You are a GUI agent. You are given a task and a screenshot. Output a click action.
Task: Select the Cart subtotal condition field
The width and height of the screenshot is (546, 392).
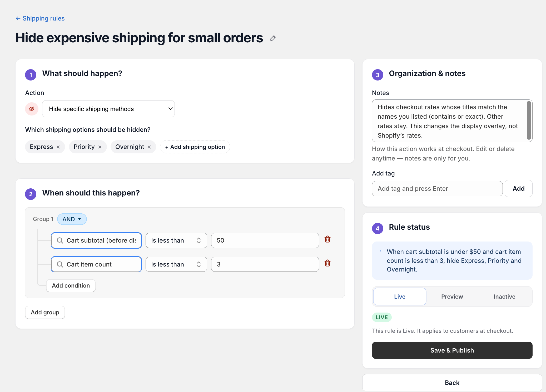point(96,240)
